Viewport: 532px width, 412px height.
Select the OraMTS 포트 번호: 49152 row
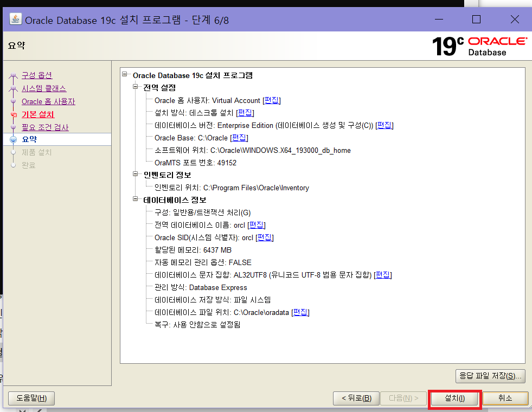195,163
